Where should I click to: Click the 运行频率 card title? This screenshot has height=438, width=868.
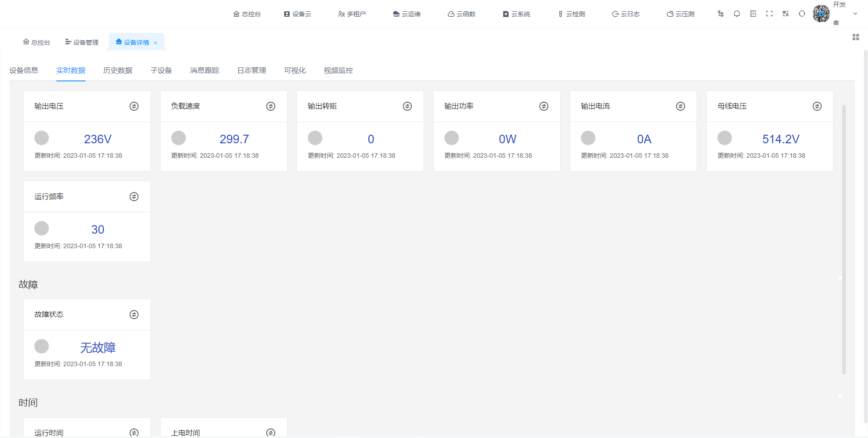[49, 197]
